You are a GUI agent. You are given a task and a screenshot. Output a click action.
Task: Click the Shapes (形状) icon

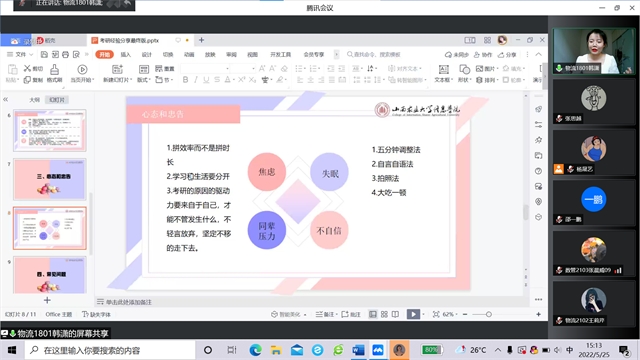click(464, 69)
